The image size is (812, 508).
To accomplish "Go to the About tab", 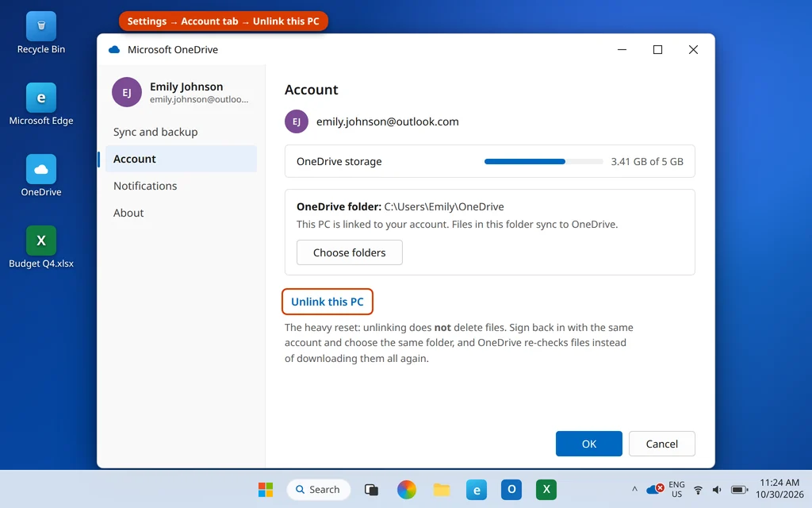I will [x=181, y=213].
